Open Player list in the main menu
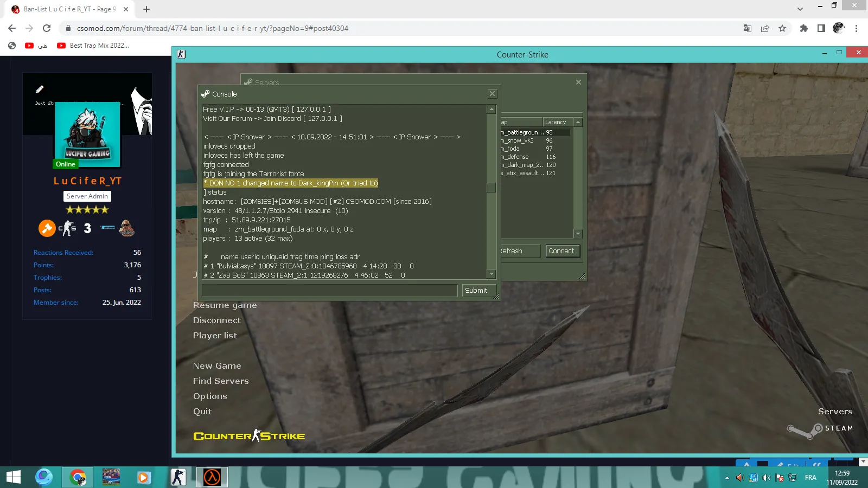 215,336
